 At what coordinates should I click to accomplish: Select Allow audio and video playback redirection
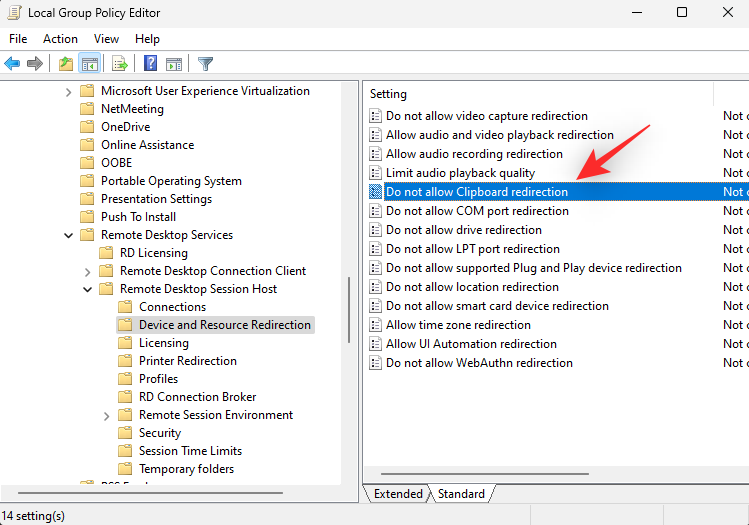click(500, 135)
